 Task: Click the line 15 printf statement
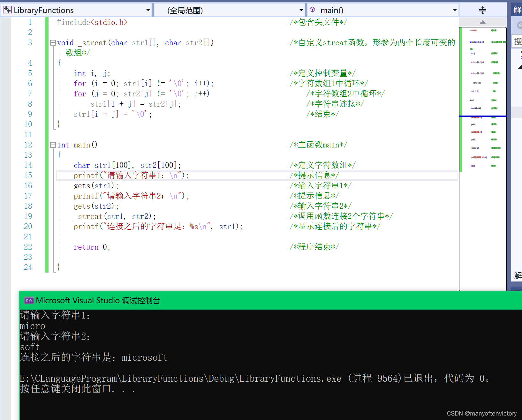132,176
